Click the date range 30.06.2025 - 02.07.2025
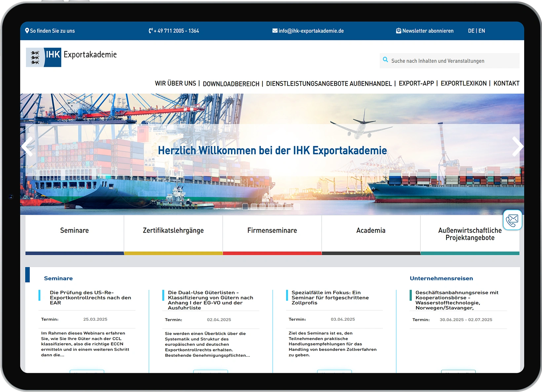Viewport: 542px width, 392px height. pos(466,320)
